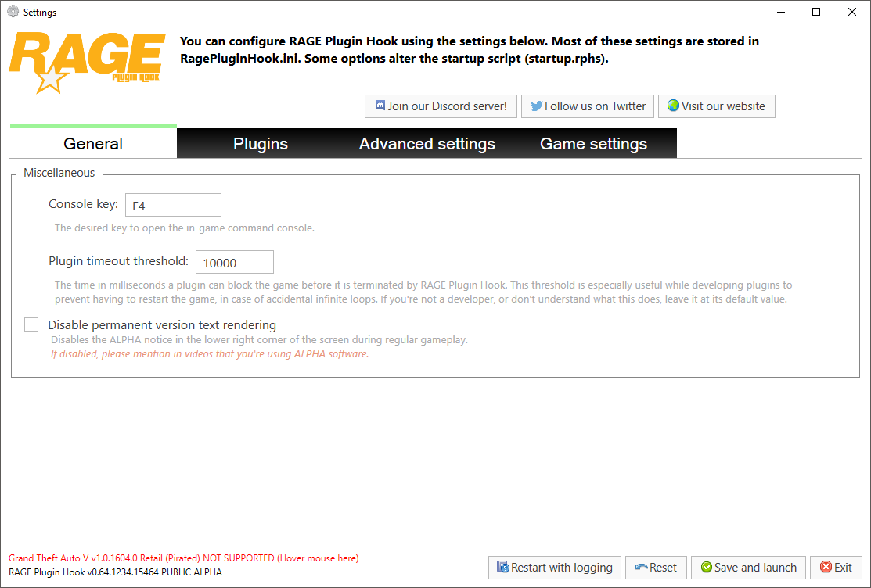
Task: Click the undo arrow icon on Reset
Action: (642, 568)
